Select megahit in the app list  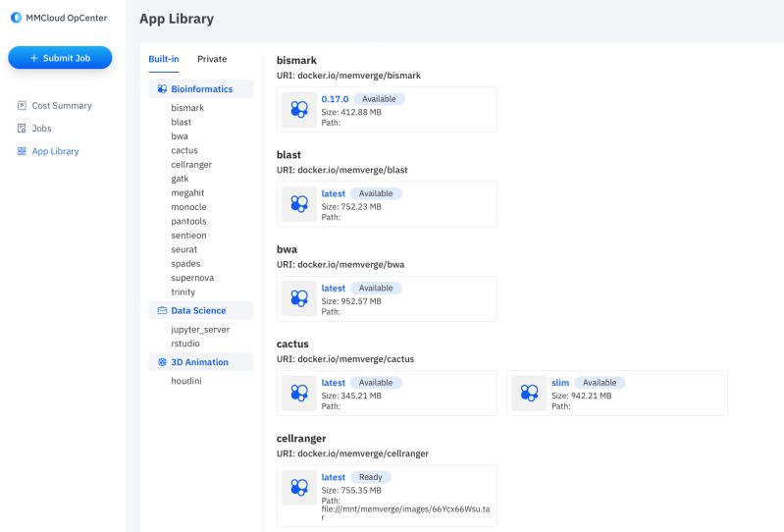point(187,192)
